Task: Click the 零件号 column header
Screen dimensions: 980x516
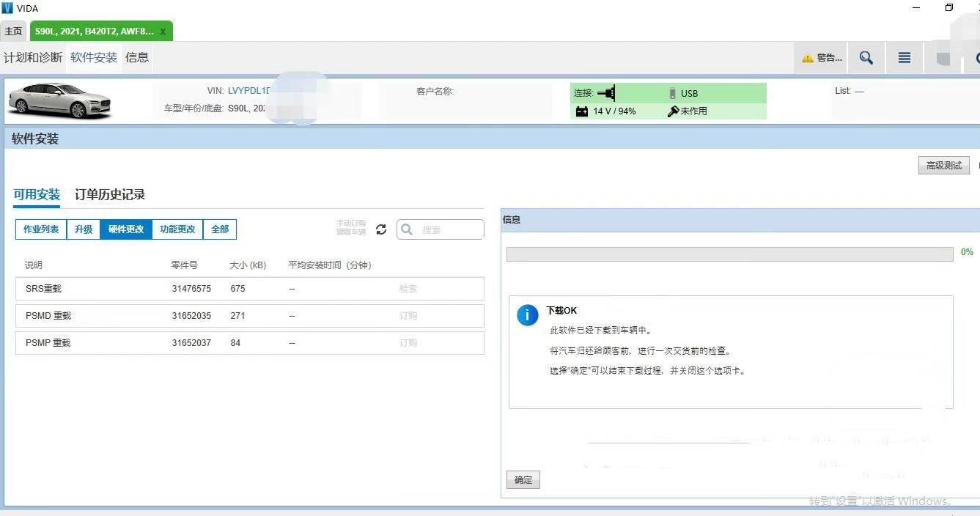Action: click(x=185, y=265)
